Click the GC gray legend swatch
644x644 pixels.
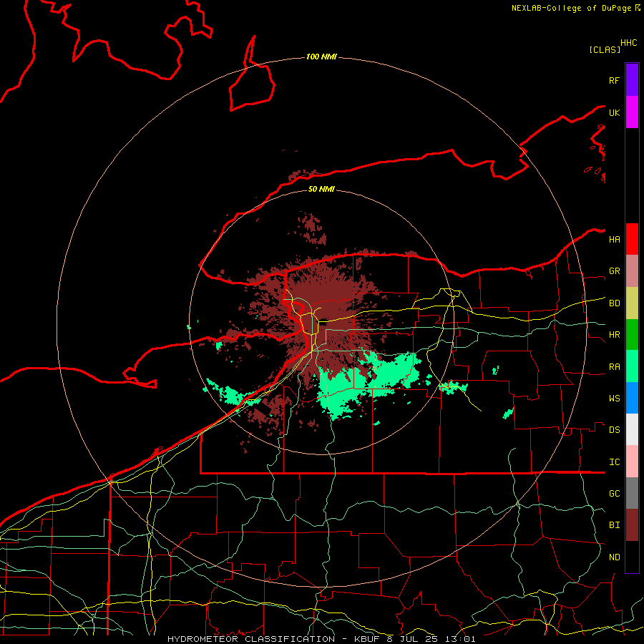(x=632, y=493)
